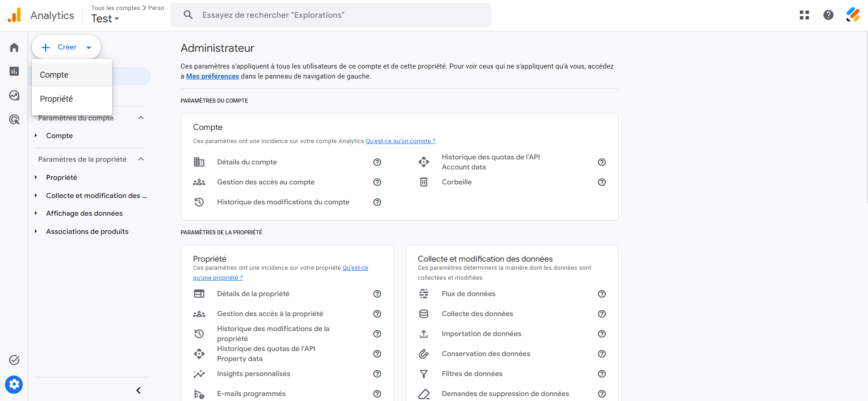The height and width of the screenshot is (401, 868).
Task: Expand the Compte tree item
Action: coord(36,136)
